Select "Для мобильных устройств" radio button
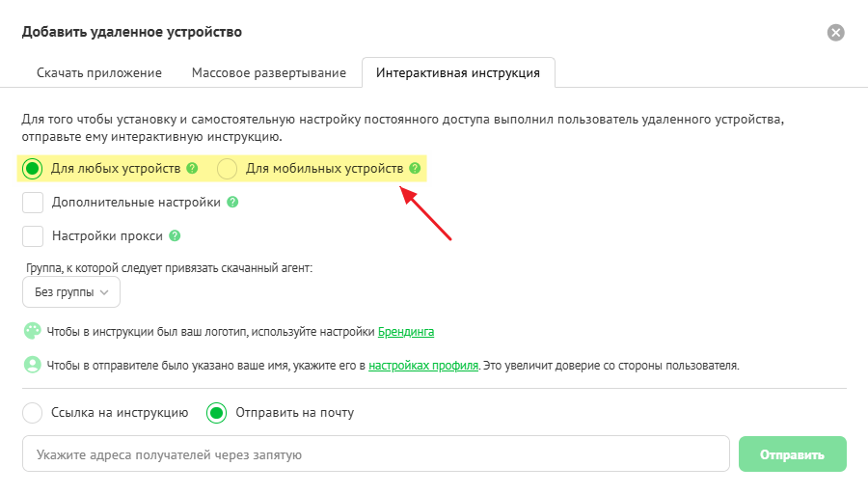 pos(227,169)
